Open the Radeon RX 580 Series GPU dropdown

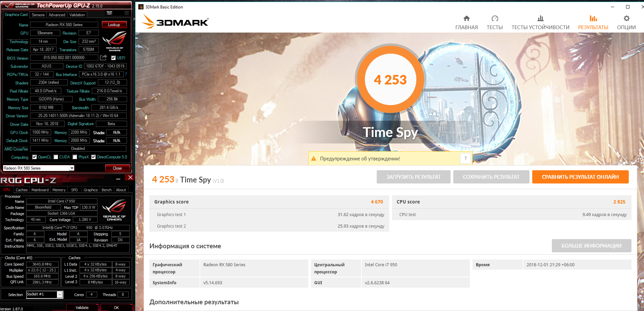point(72,168)
